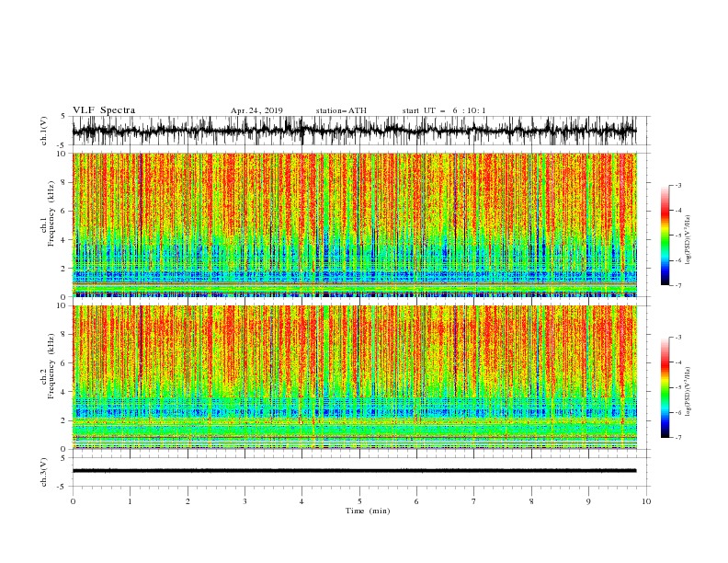
Task: Click the "-7" tick on ch.2 colorbar
Action: [677, 438]
